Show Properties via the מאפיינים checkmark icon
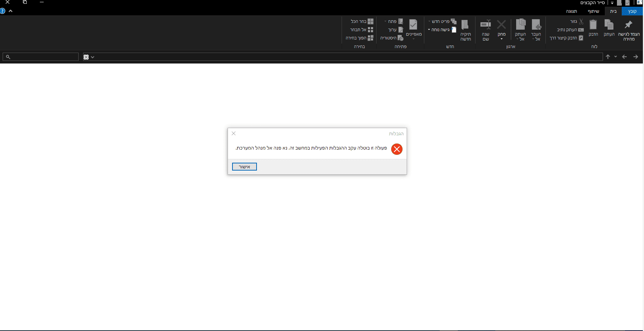 (413, 25)
